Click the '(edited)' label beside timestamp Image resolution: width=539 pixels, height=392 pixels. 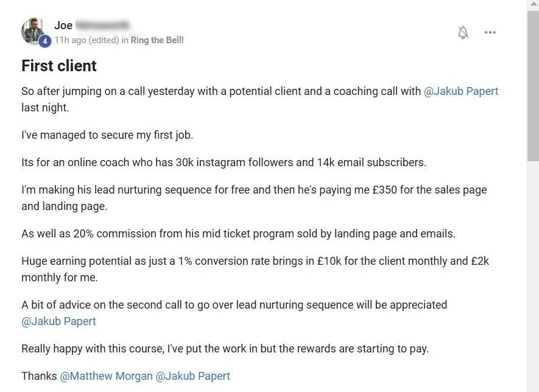pos(104,40)
